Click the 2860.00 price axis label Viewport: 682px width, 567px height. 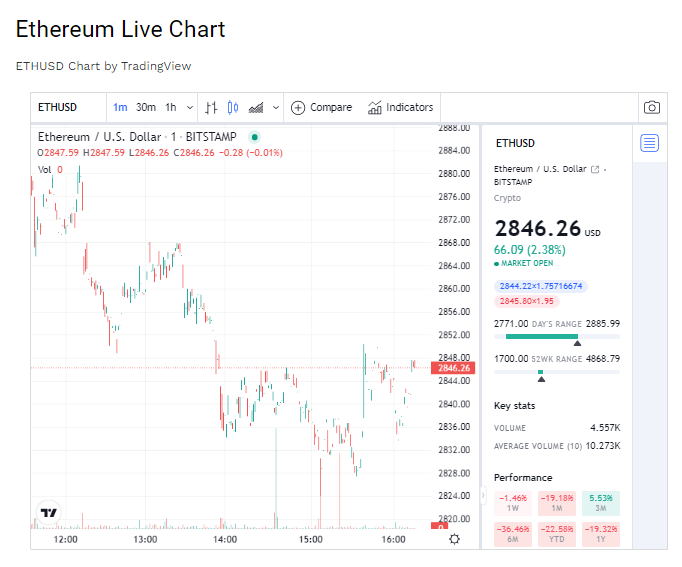click(x=454, y=289)
